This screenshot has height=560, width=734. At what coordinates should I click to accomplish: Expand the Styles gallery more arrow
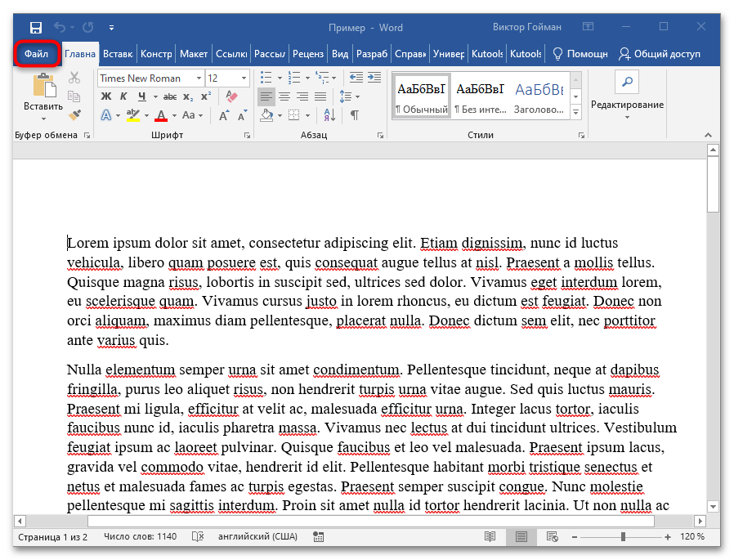575,113
